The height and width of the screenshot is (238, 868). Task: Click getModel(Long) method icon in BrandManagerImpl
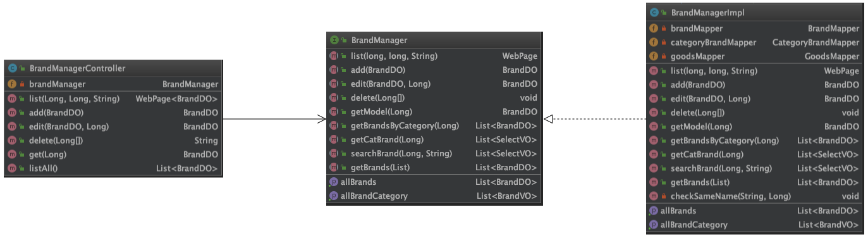click(x=654, y=127)
